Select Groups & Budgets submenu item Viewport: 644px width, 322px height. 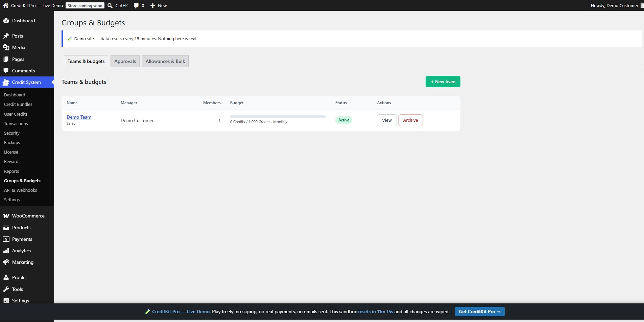click(x=22, y=181)
